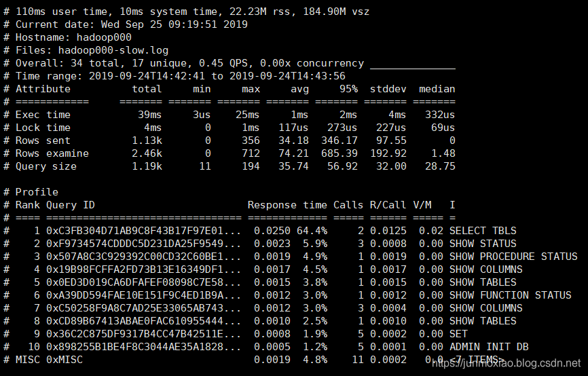Click query ID 0xC50258F9A8C7AD25E33065AB743...

(144, 308)
